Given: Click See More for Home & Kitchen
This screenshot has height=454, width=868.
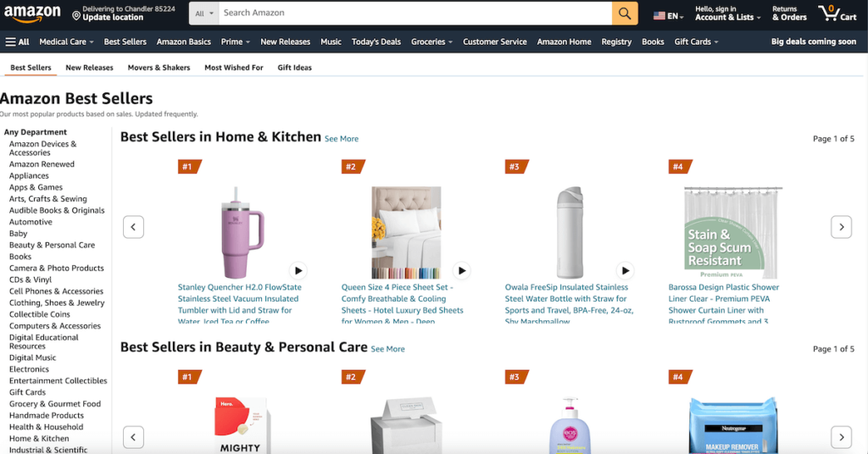Looking at the screenshot, I should tap(341, 139).
